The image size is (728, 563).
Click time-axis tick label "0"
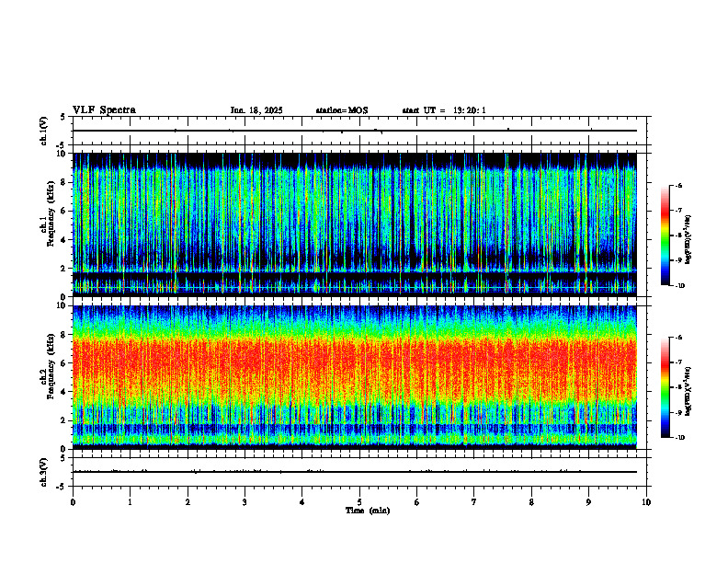(73, 502)
